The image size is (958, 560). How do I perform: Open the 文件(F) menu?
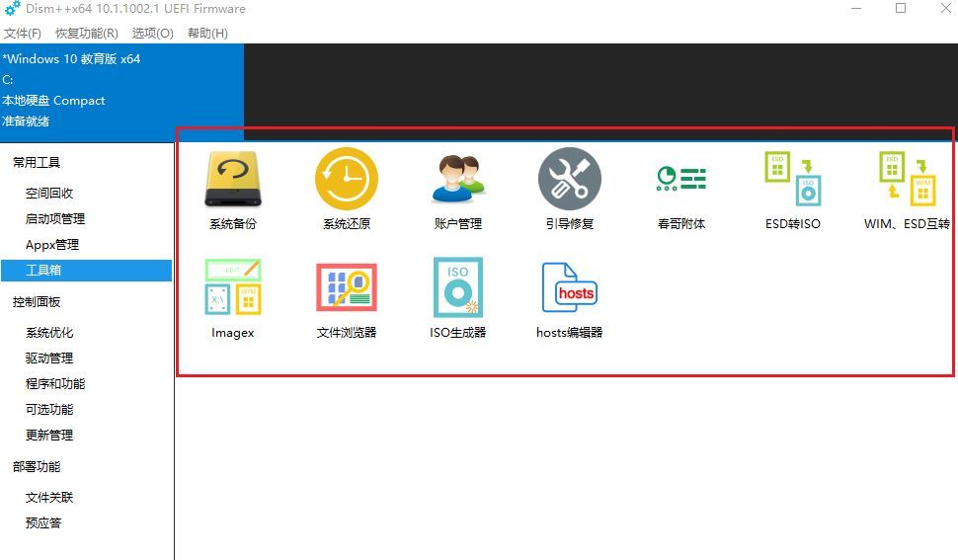pos(23,33)
